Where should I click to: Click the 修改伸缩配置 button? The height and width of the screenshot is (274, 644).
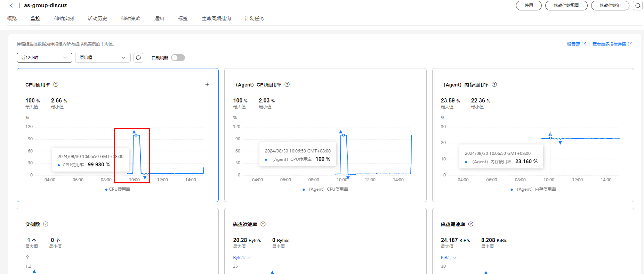pos(566,6)
